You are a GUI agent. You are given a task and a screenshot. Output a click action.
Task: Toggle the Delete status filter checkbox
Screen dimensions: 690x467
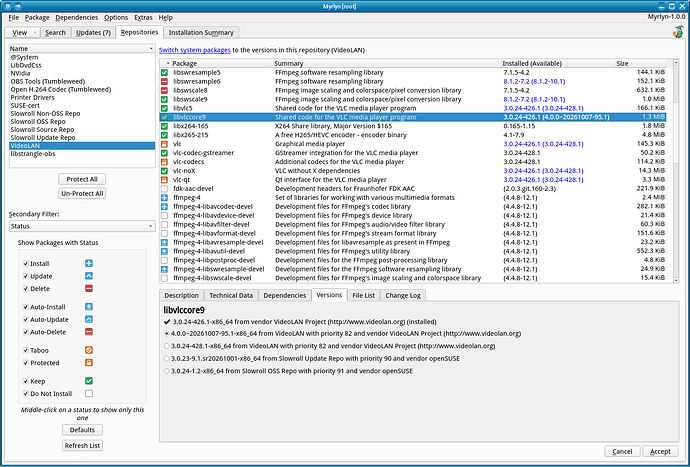[x=26, y=289]
